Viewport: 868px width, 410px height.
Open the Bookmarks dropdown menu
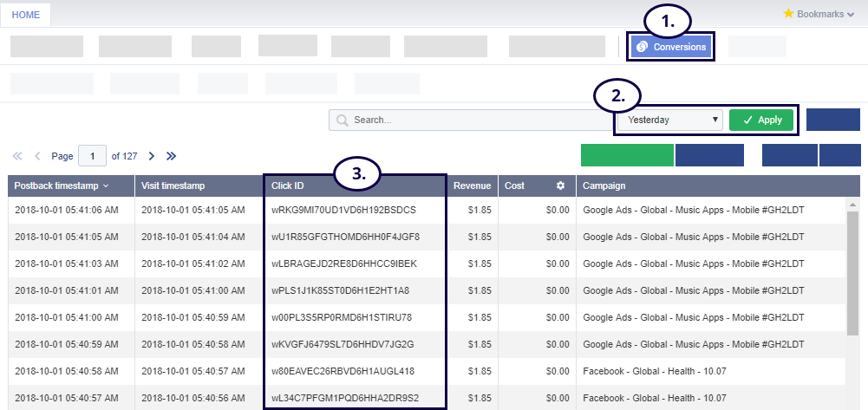pyautogui.click(x=819, y=14)
